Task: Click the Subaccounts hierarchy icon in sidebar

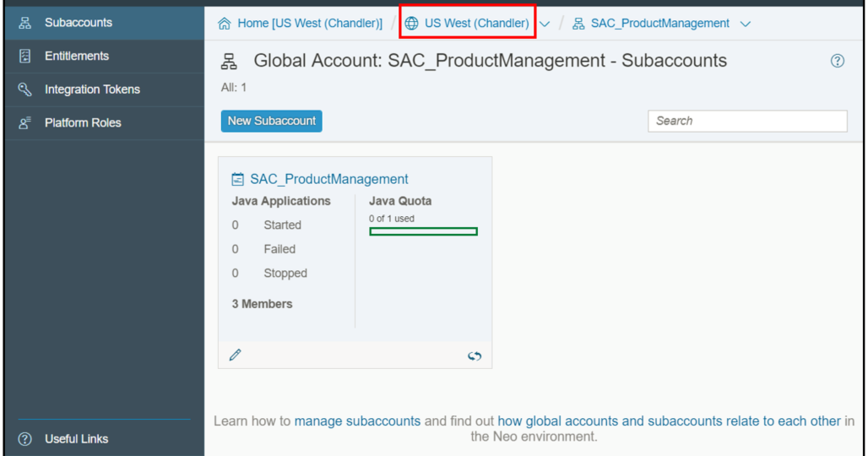Action: click(25, 23)
